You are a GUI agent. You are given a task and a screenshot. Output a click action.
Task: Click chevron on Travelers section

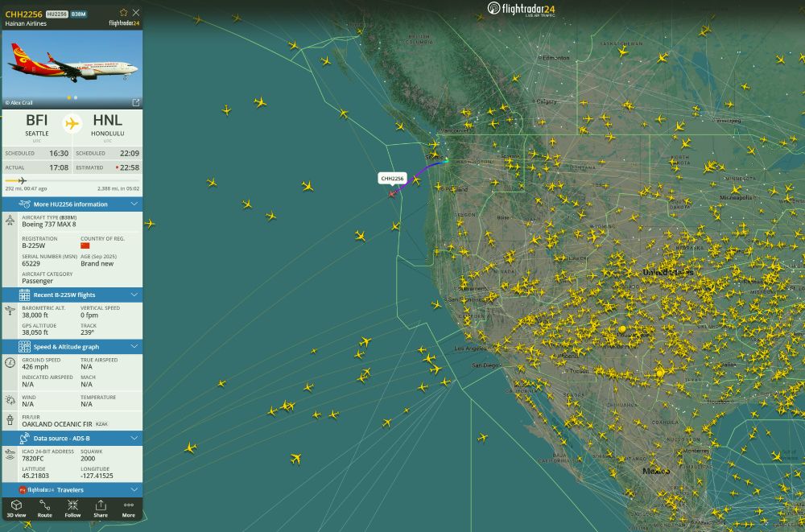click(x=134, y=490)
